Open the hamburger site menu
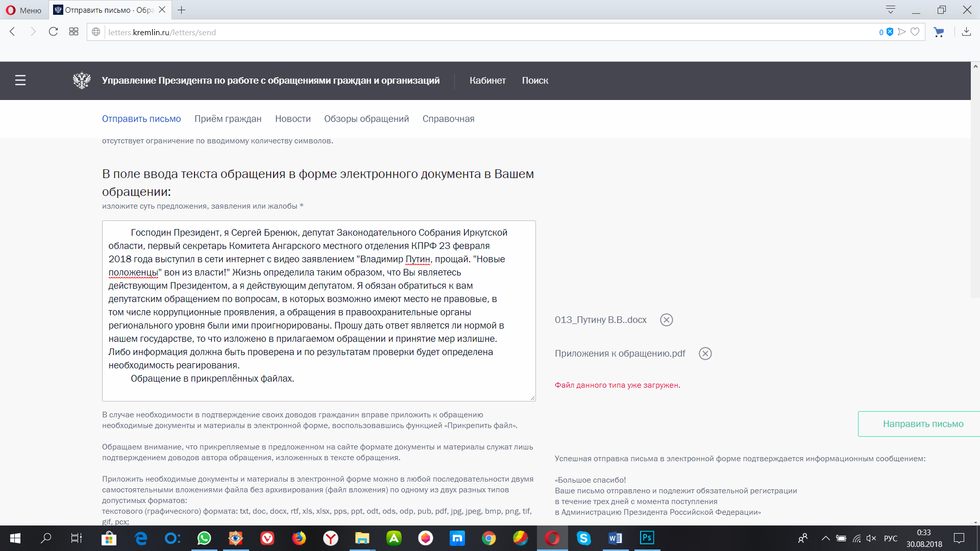This screenshot has width=980, height=551. (20, 80)
